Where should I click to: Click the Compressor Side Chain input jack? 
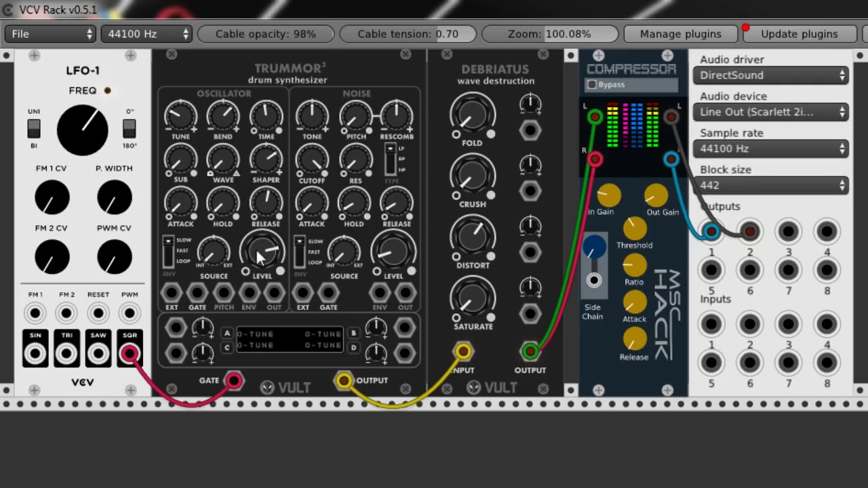(x=594, y=280)
